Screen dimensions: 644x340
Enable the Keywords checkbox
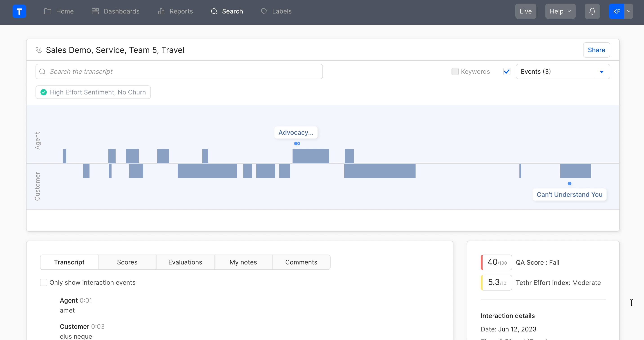click(455, 72)
